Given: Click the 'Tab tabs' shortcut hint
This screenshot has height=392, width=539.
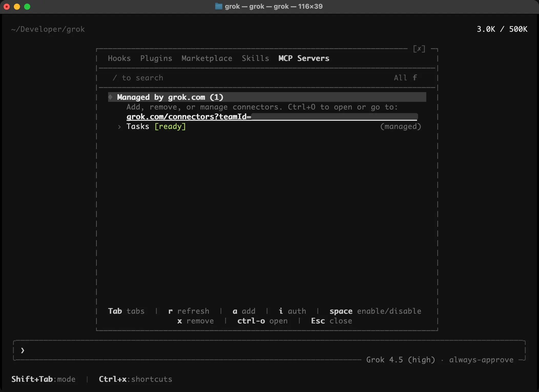Looking at the screenshot, I should click(126, 311).
